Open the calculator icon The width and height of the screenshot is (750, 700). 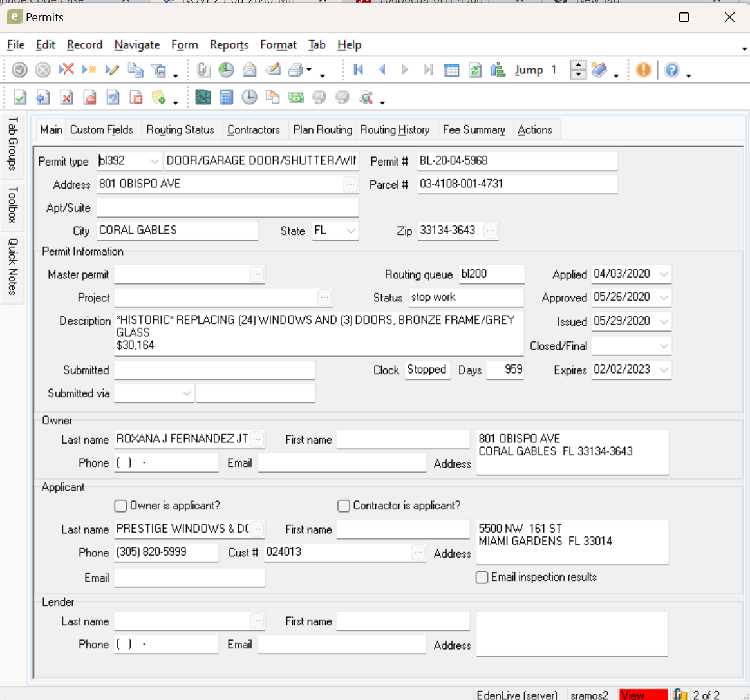(226, 97)
